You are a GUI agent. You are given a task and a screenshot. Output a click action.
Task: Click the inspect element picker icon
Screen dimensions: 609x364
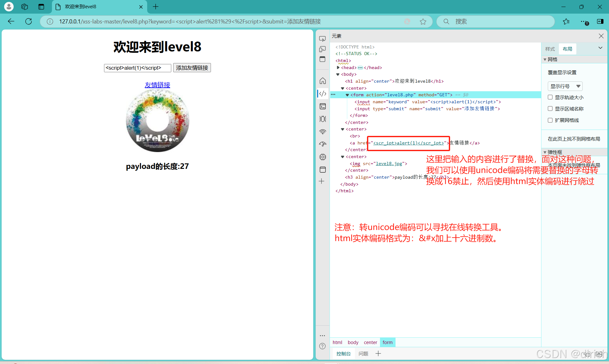(323, 39)
